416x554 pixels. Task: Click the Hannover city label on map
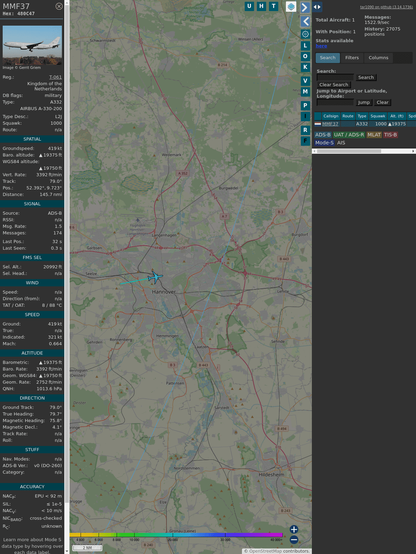(164, 292)
